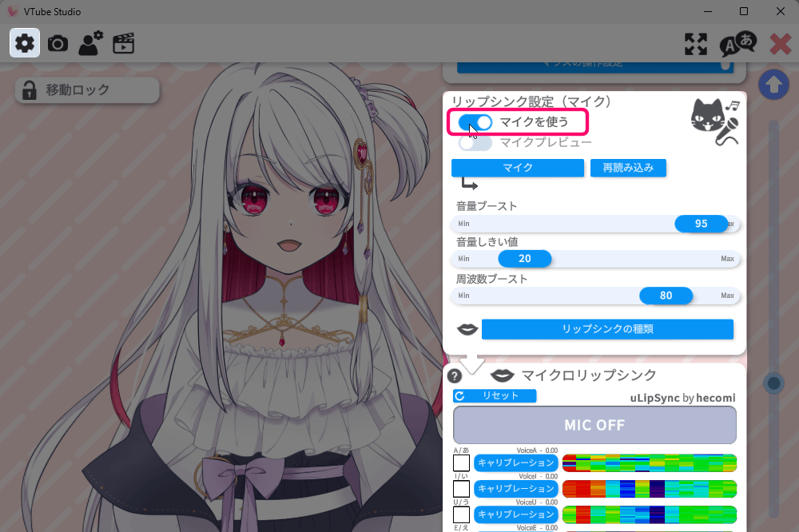Open the general settings gear tab
Viewport: 799px width, 532px height.
click(25, 43)
